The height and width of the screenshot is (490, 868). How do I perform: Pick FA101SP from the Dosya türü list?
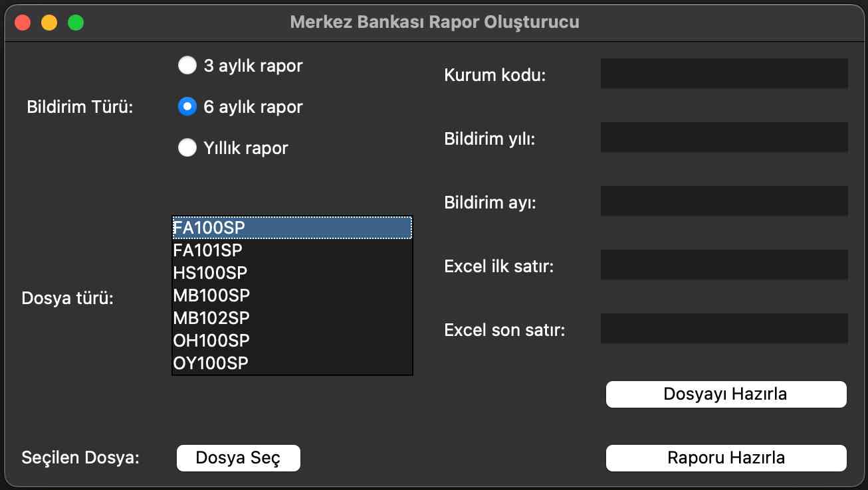point(292,250)
